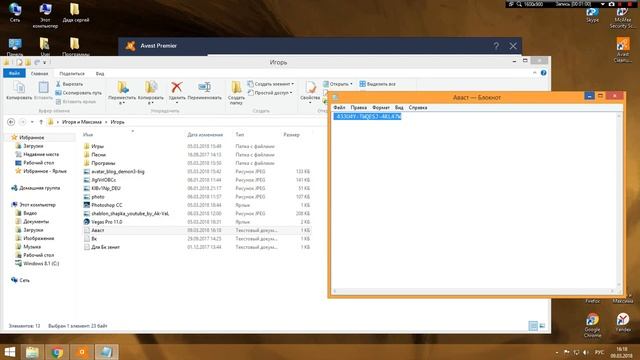Image resolution: width=640 pixels, height=360 pixels.
Task: Open the Файл menu in Блокнот
Action: click(339, 107)
